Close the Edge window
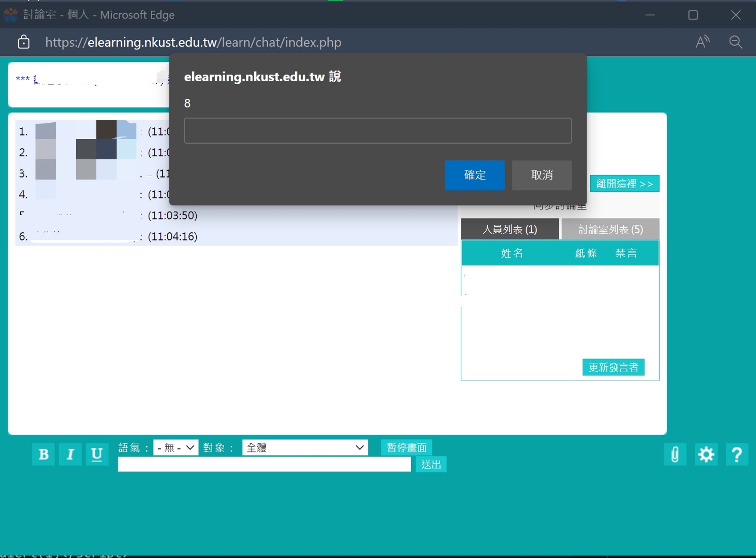Image resolution: width=756 pixels, height=558 pixels. pos(736,15)
